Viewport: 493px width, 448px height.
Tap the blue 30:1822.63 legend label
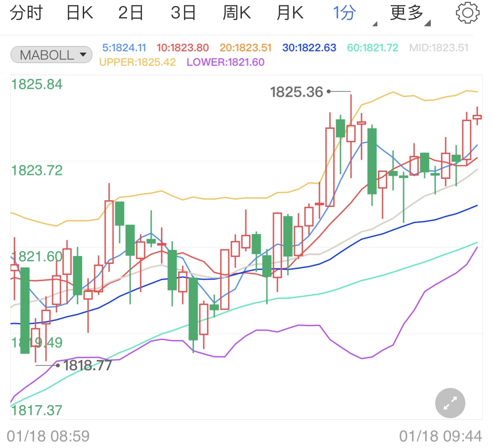click(309, 48)
